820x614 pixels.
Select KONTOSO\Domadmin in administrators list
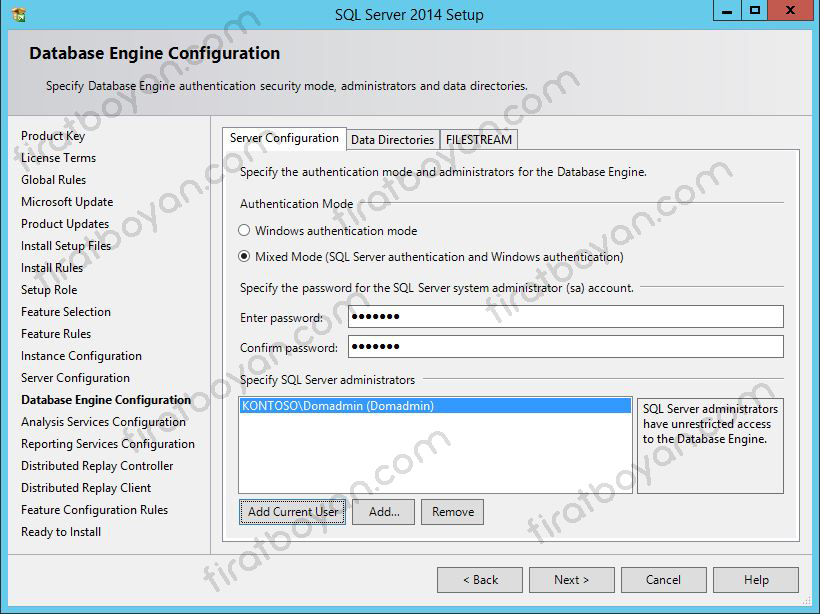coord(435,406)
